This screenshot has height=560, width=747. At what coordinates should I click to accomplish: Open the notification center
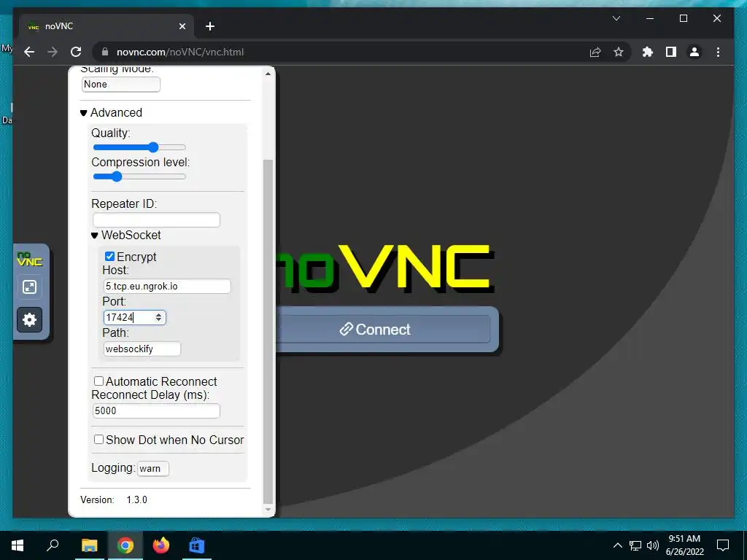pyautogui.click(x=723, y=545)
